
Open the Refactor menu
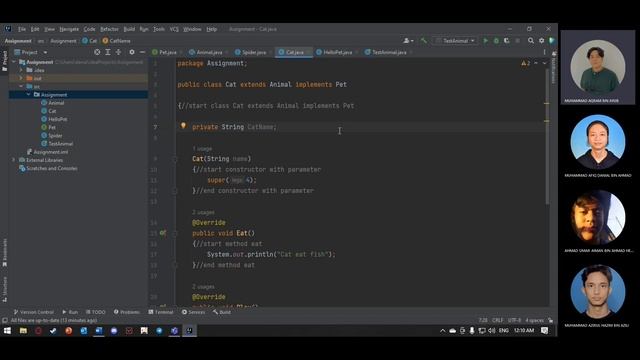click(109, 29)
